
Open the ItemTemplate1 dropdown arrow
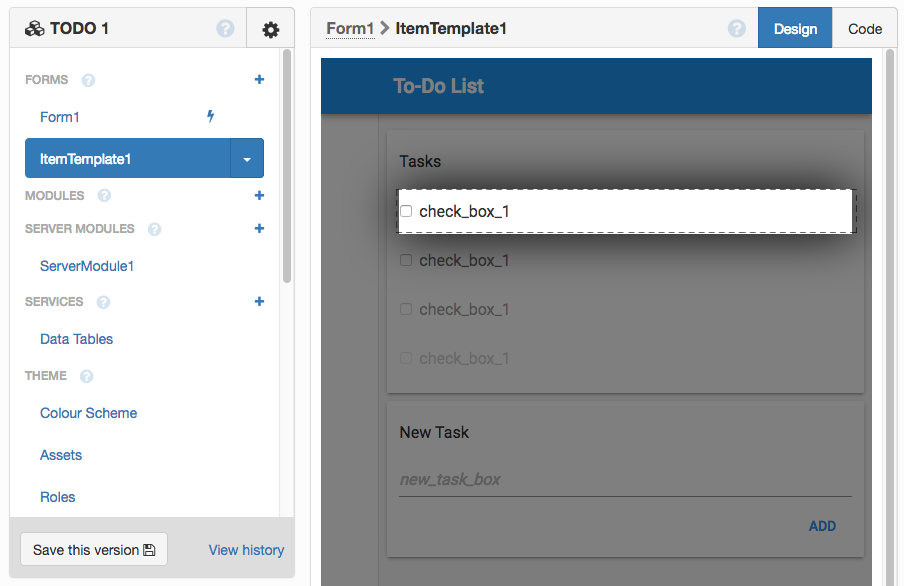247,159
